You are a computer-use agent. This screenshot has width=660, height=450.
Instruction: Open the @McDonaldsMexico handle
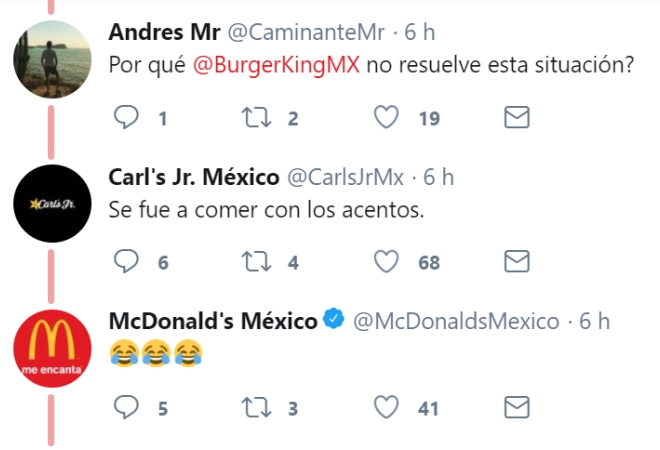tap(457, 321)
